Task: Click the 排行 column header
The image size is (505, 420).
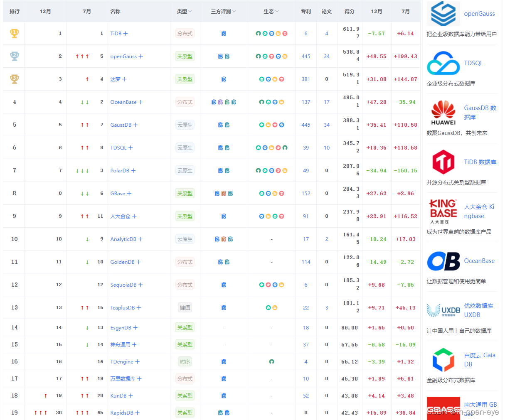Action: coord(15,12)
